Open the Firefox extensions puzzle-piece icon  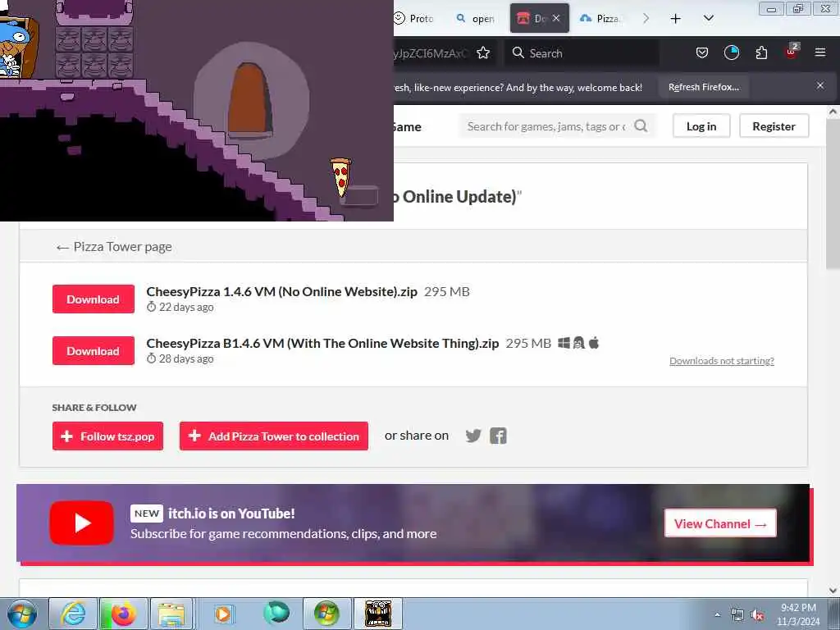(761, 53)
